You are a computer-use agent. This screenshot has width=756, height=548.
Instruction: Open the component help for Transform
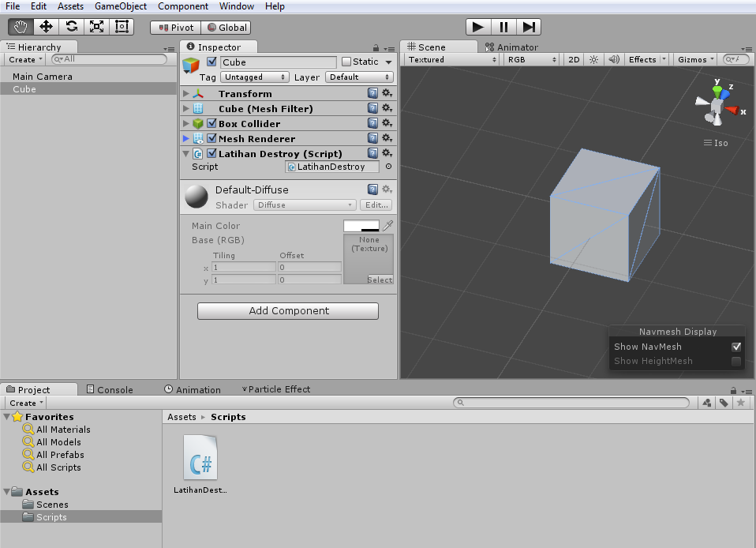[x=372, y=93]
